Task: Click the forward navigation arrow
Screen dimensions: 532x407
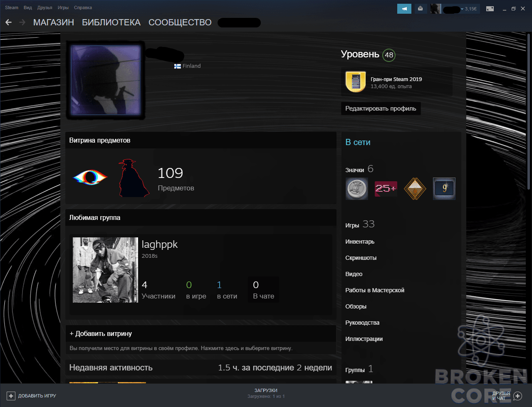Action: coord(22,22)
